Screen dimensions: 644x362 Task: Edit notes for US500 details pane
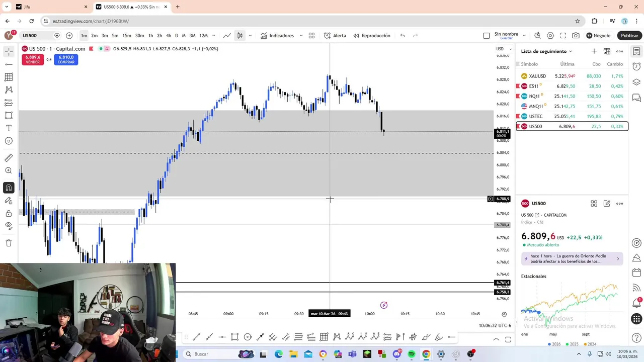pyautogui.click(x=607, y=204)
